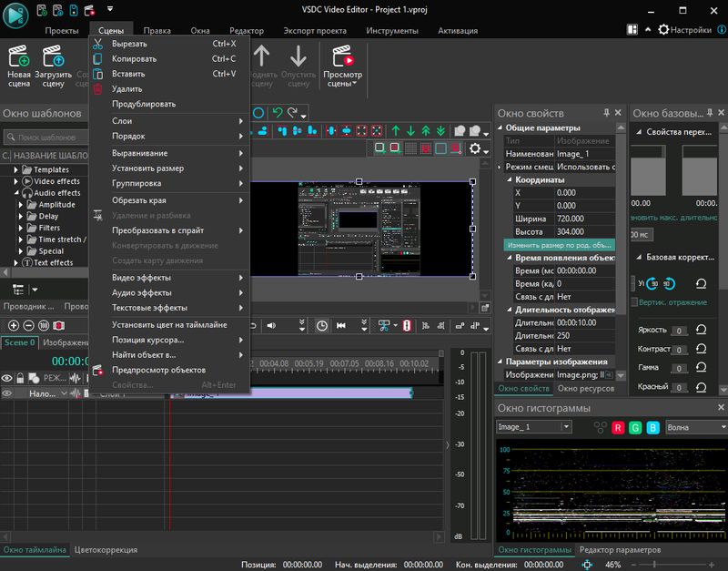This screenshot has height=571, width=728.
Task: Toggle the red R channel in the histogram
Action: point(619,427)
